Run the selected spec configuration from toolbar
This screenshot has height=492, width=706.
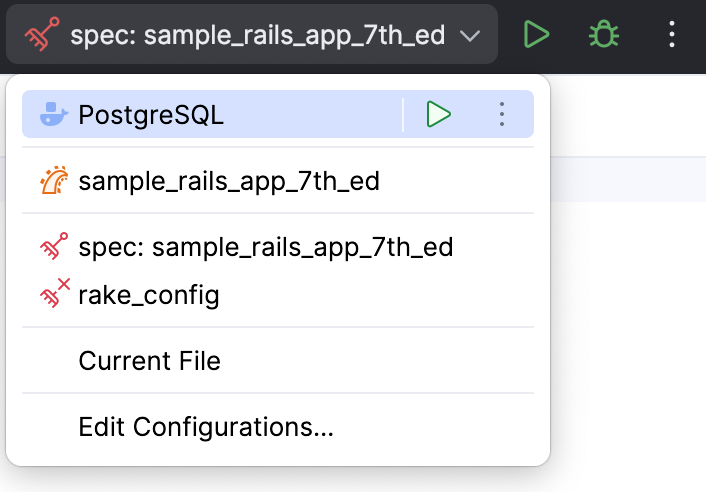point(537,36)
